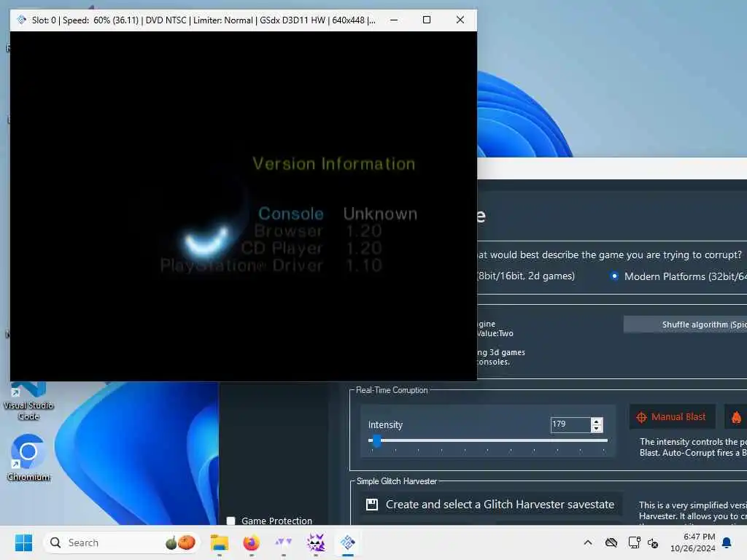Click the Intensity value field showing 179
This screenshot has height=560, width=747.
pos(570,424)
